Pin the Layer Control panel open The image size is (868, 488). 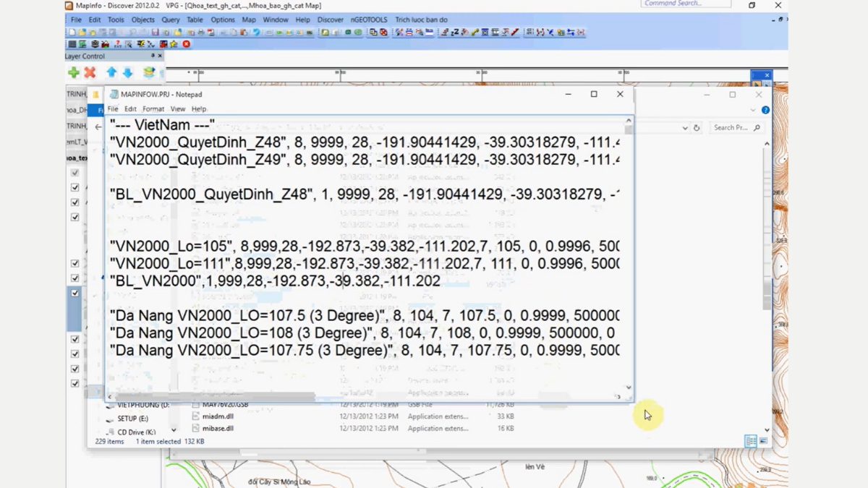pos(153,56)
